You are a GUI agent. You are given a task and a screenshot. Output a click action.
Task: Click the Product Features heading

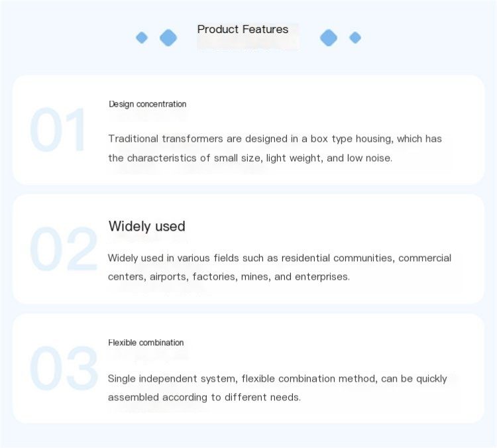coord(243,29)
